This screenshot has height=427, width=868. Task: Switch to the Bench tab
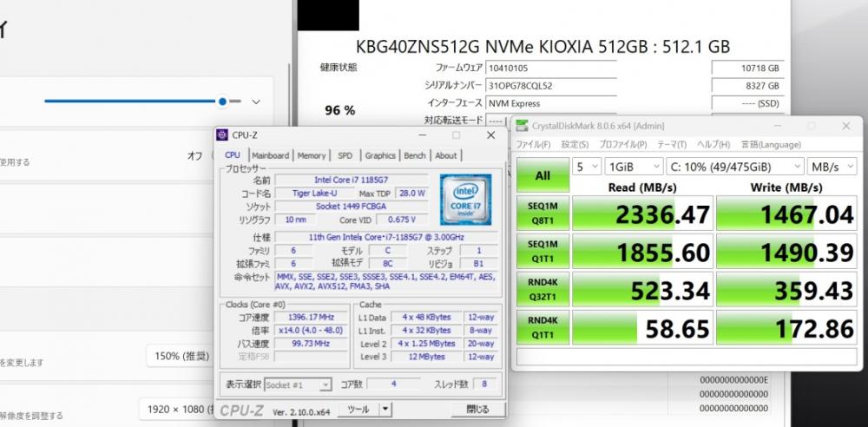415,155
